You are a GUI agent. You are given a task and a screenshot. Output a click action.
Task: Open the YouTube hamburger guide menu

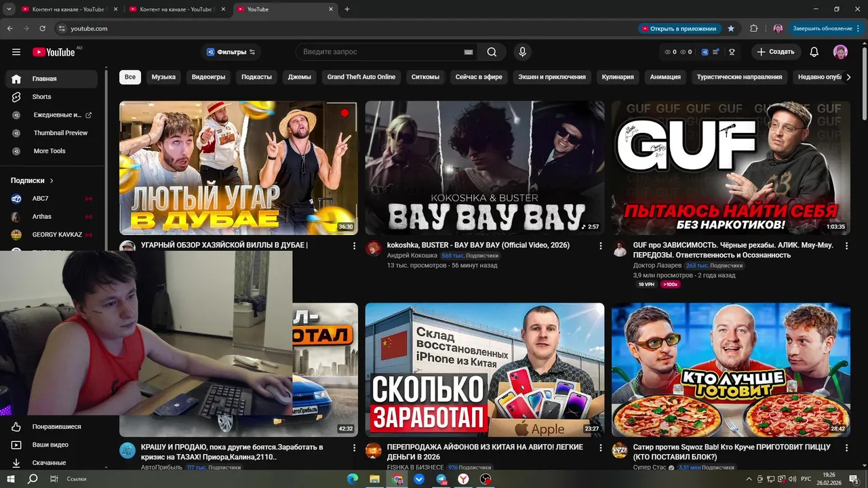[x=16, y=52]
